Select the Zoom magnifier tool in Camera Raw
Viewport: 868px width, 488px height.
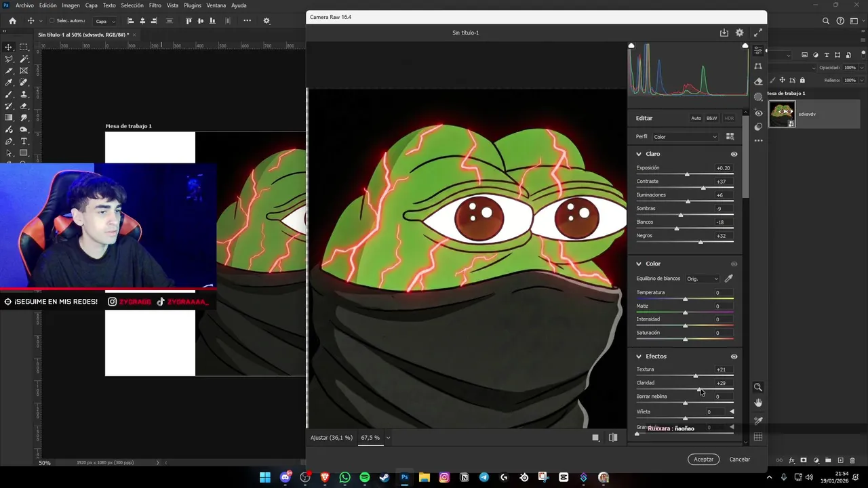pyautogui.click(x=758, y=388)
